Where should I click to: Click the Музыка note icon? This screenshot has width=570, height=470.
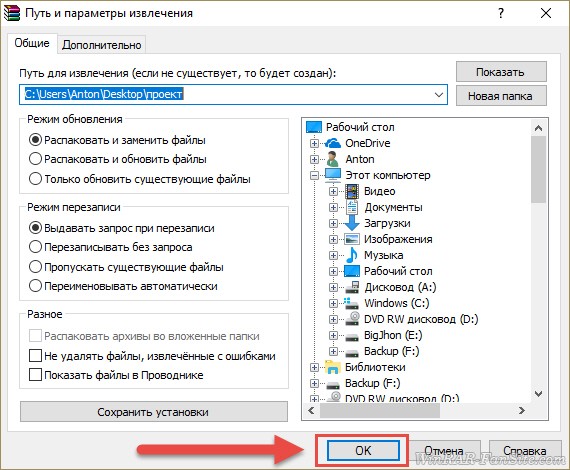(x=352, y=255)
